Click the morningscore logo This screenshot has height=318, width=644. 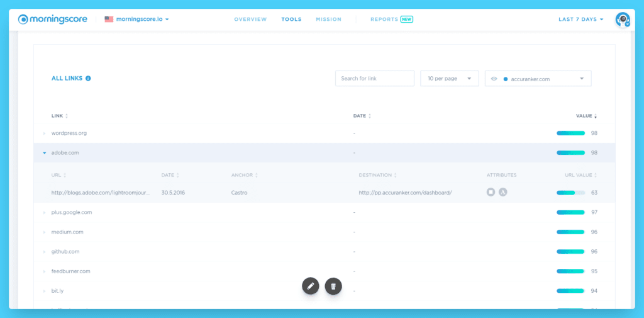pyautogui.click(x=53, y=20)
